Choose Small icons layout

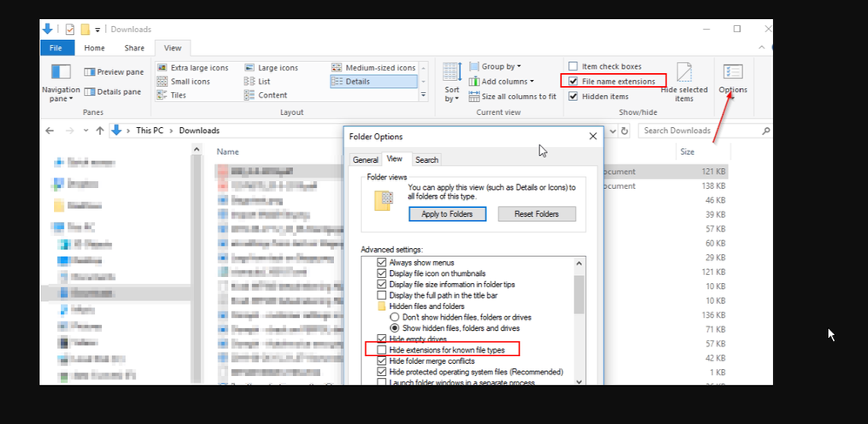click(184, 82)
